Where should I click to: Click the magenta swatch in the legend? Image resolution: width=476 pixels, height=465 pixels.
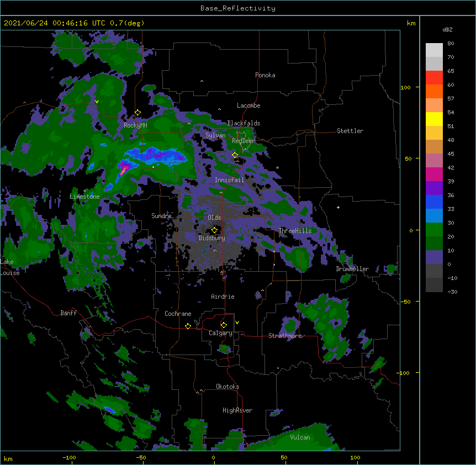point(434,174)
